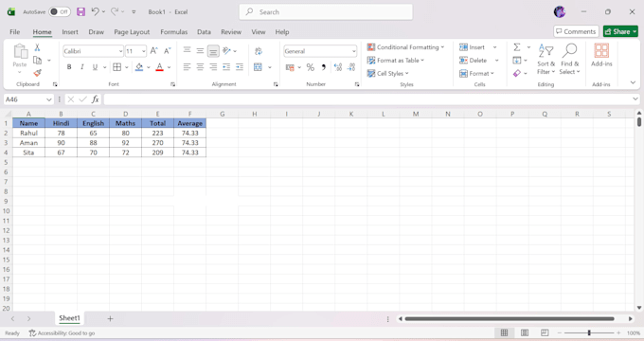This screenshot has width=644, height=341.
Task: Click the Clear eraser icon
Action: [517, 73]
